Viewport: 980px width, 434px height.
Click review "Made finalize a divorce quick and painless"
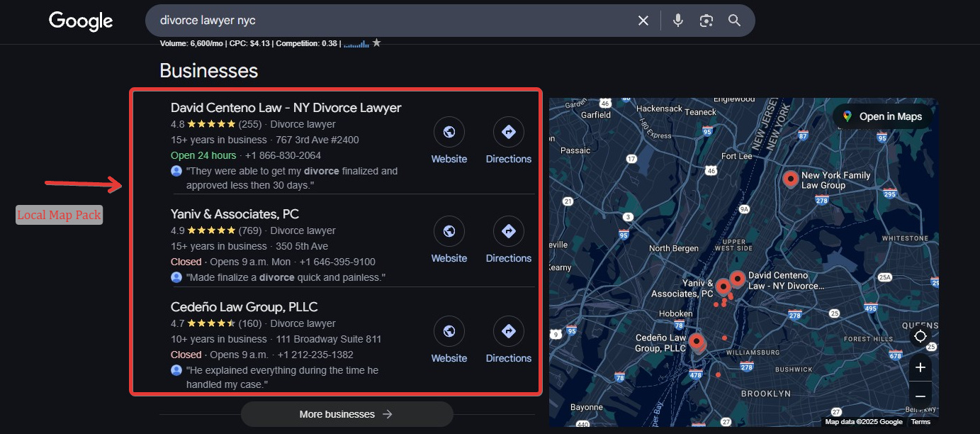coord(286,277)
